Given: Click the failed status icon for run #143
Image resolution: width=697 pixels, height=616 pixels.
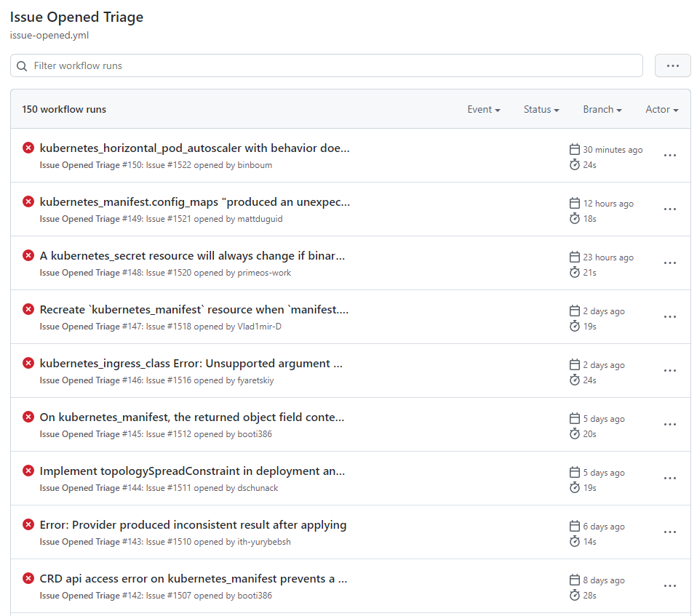Looking at the screenshot, I should [x=28, y=524].
